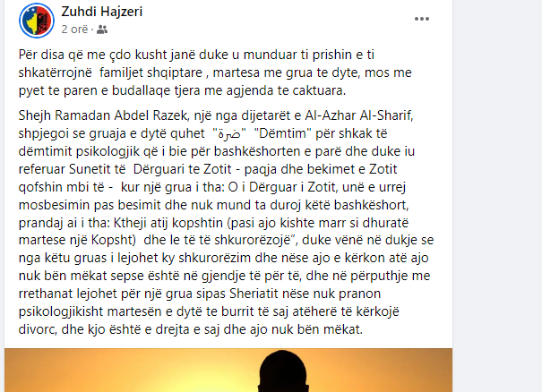Open the Zuhdi Hajzeri profile name link
The image size is (542, 392).
pyautogui.click(x=102, y=12)
